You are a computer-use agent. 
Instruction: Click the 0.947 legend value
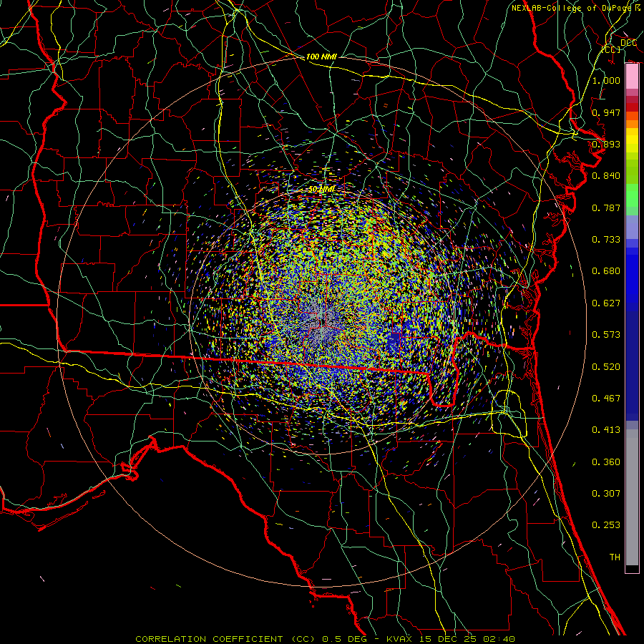pyautogui.click(x=606, y=112)
